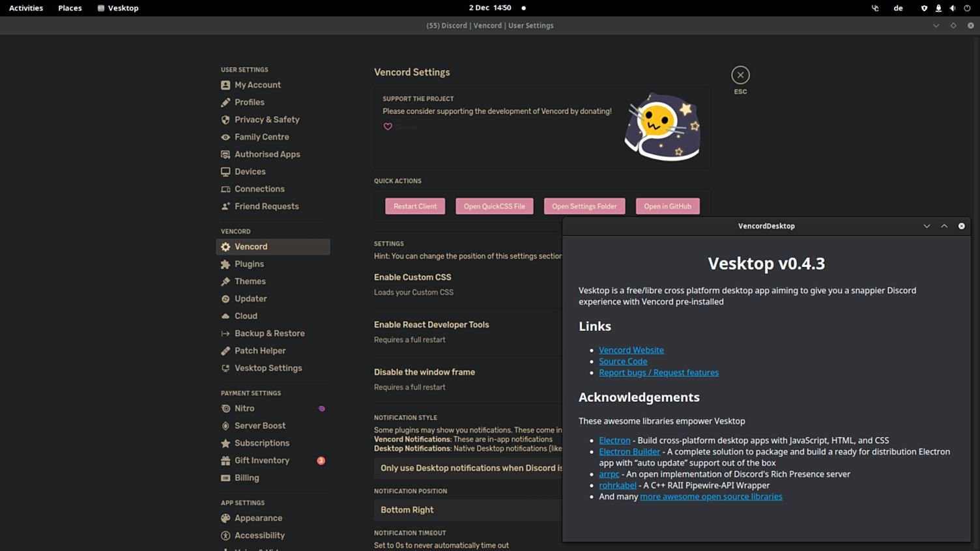
Task: Click the Themes paintbrush icon
Action: [225, 281]
